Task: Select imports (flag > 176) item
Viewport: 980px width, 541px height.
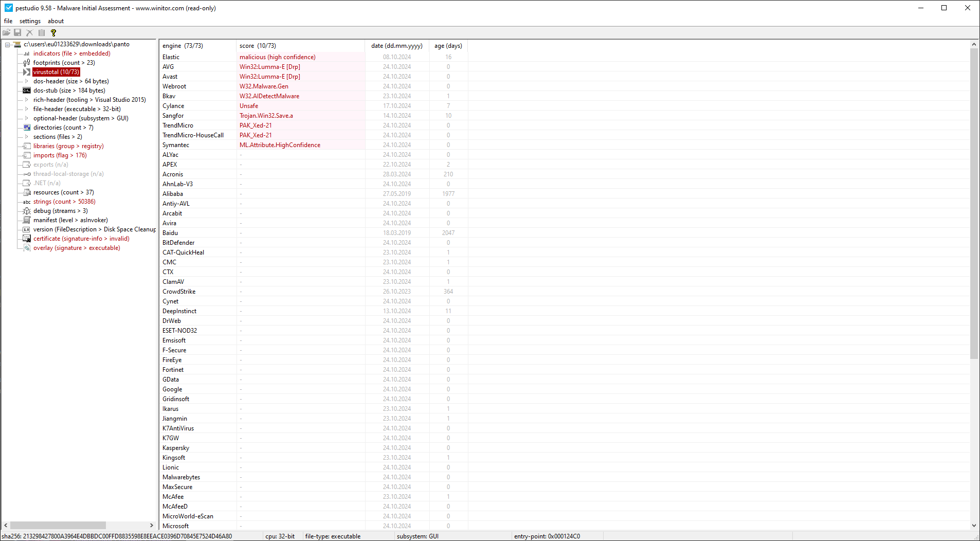Action: (60, 155)
